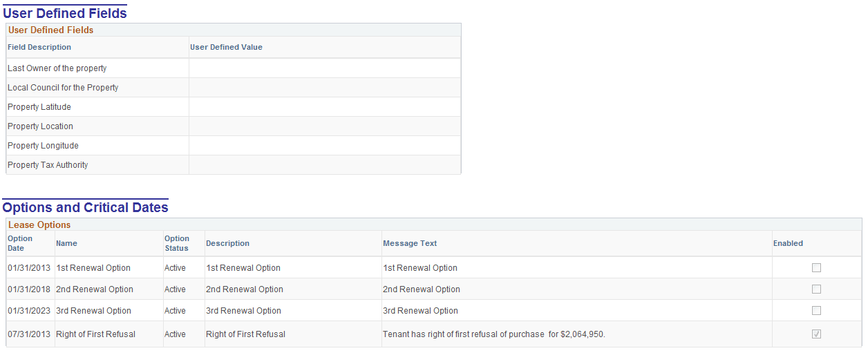Viewport: 868px width, 353px height.
Task: Click the Property Tax Authority value cell
Action: pos(325,165)
